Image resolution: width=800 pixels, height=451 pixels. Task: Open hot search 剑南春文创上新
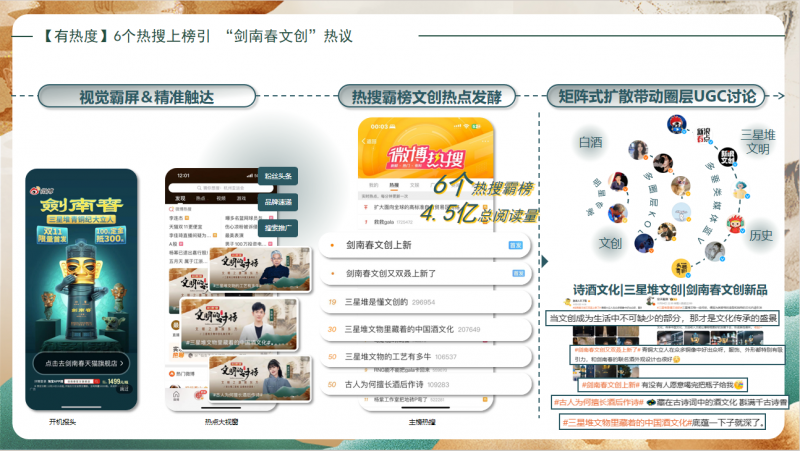coord(425,245)
